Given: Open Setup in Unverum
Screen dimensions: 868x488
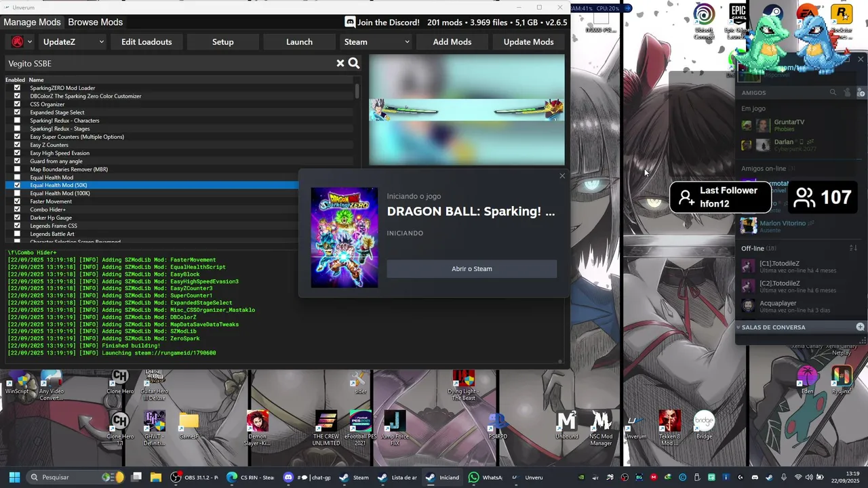Looking at the screenshot, I should pyautogui.click(x=222, y=42).
